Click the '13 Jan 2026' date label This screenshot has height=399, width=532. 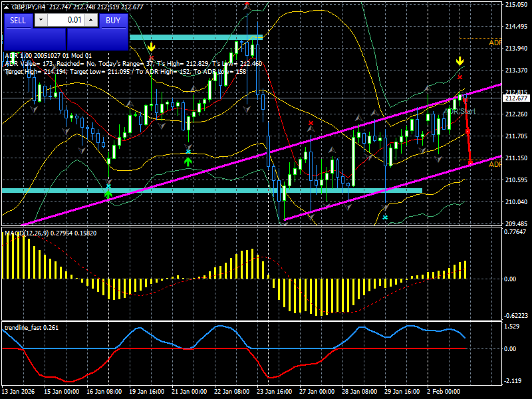click(x=19, y=391)
